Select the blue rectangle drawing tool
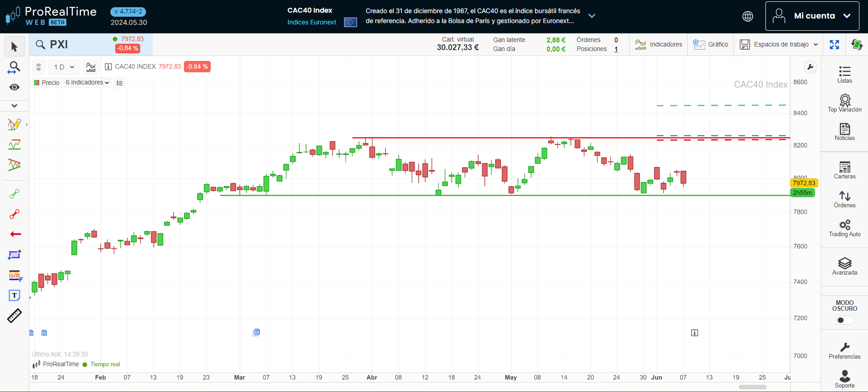 (14, 255)
